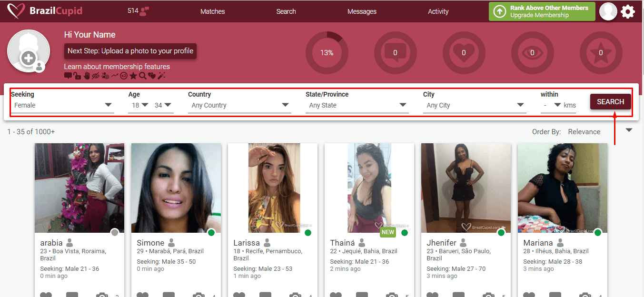
Task: Click the person icon beside Larissa's name
Action: tap(267, 243)
